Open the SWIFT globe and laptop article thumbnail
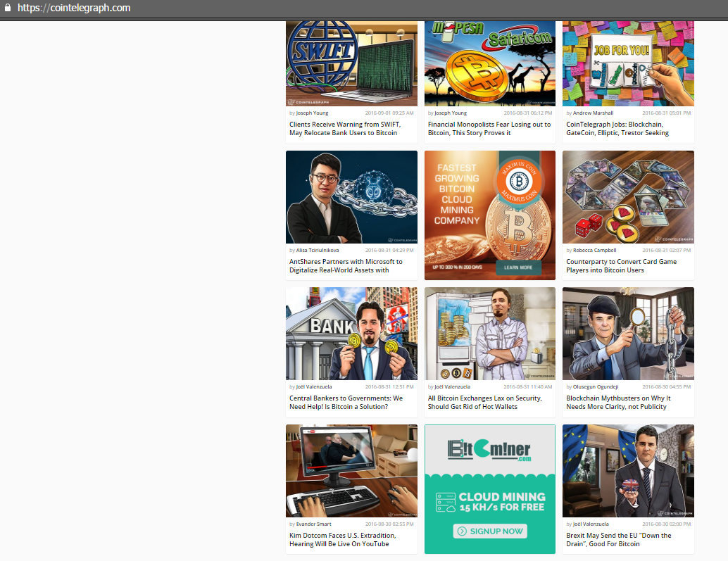The width and height of the screenshot is (728, 561). click(x=351, y=63)
